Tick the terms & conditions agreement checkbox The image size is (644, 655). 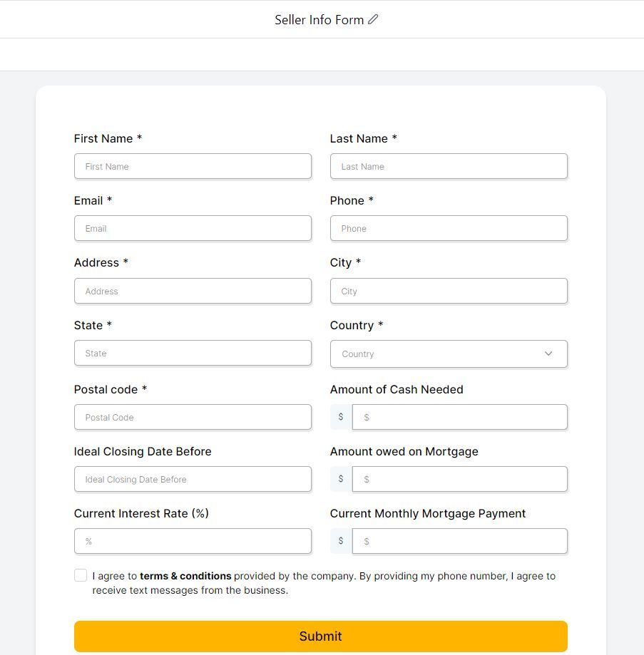tap(81, 575)
